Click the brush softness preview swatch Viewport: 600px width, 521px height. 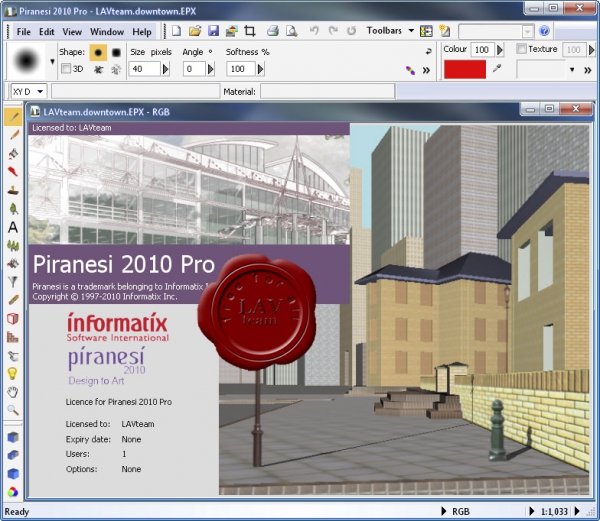(26, 60)
